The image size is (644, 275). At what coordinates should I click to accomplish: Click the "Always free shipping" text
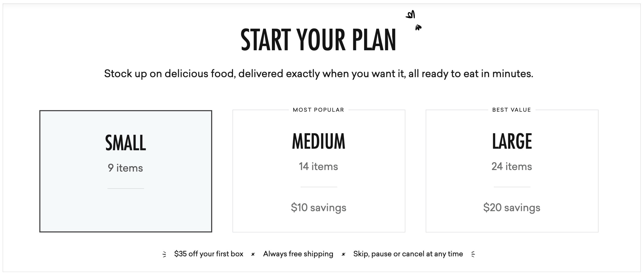298,254
